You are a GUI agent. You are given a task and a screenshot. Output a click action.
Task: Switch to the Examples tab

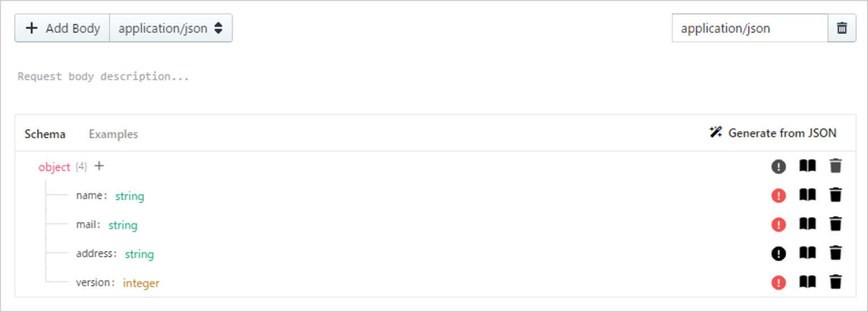(113, 134)
